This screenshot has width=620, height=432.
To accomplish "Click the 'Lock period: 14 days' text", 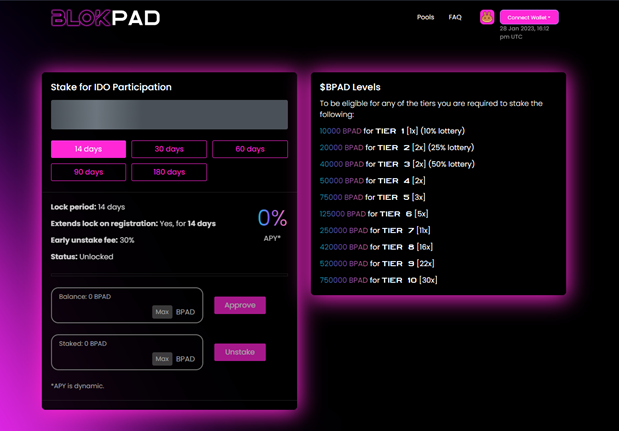I will point(88,207).
